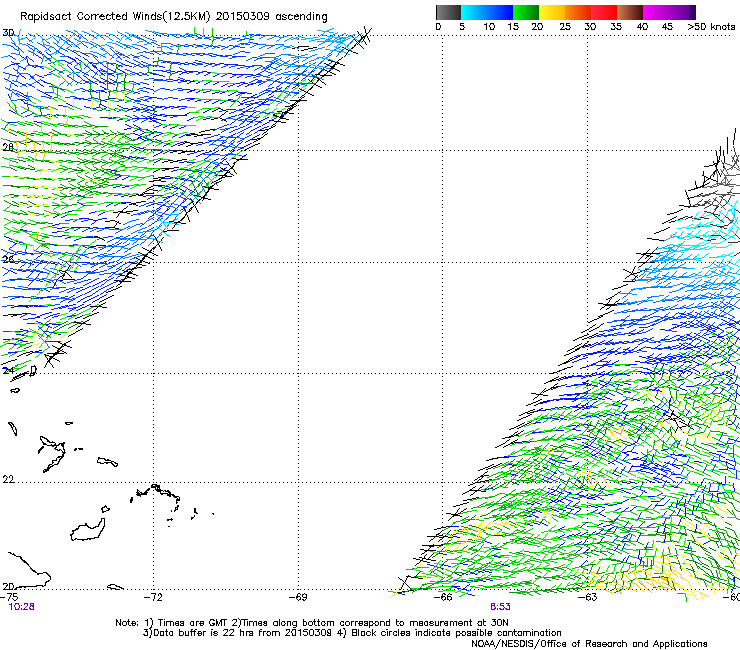Click the '20' latitude label
The height and width of the screenshot is (650, 740).
(8, 587)
